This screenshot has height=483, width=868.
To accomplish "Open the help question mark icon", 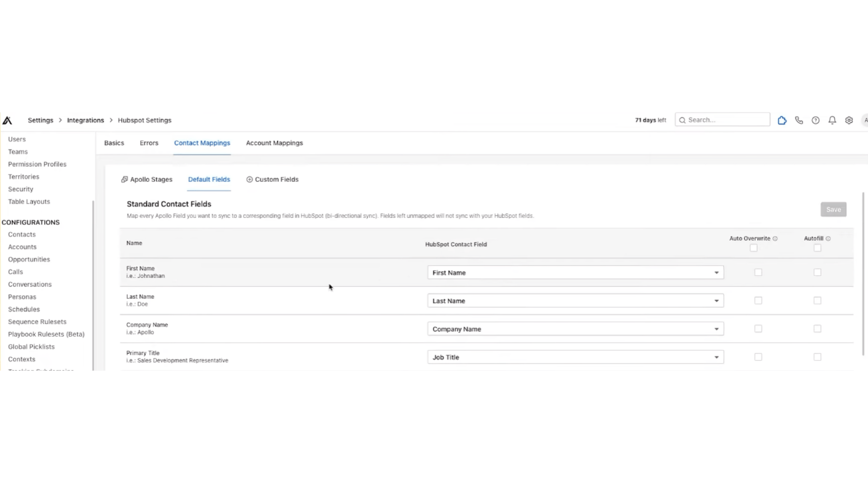I will coord(815,121).
